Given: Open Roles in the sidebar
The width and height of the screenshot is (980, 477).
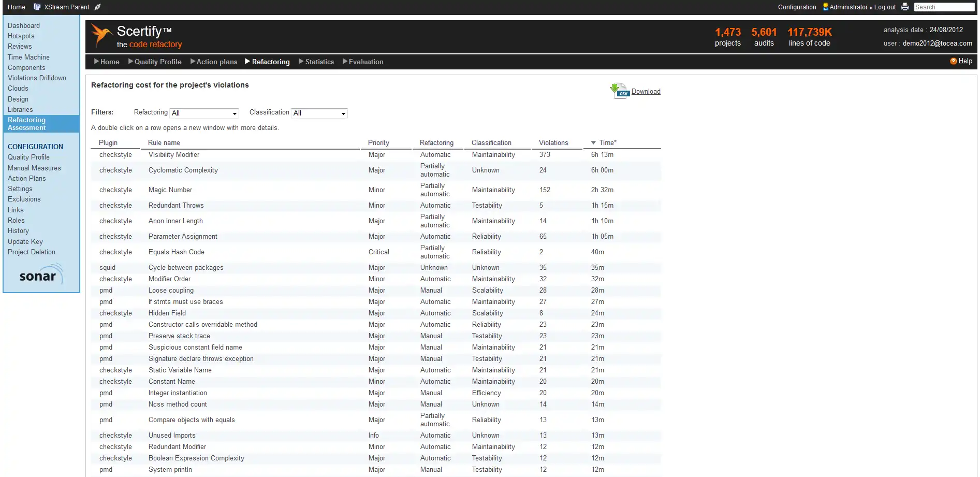Looking at the screenshot, I should pyautogui.click(x=16, y=220).
